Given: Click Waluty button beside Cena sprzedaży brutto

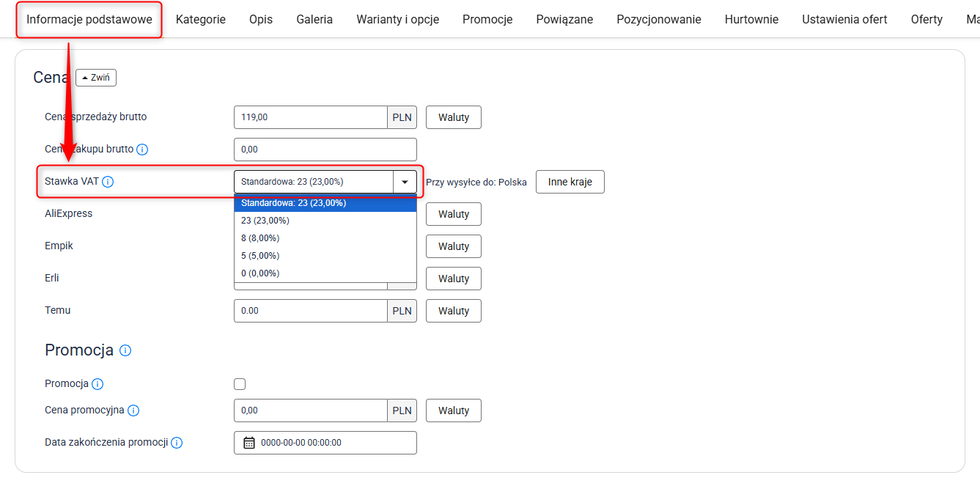Looking at the screenshot, I should click(453, 117).
